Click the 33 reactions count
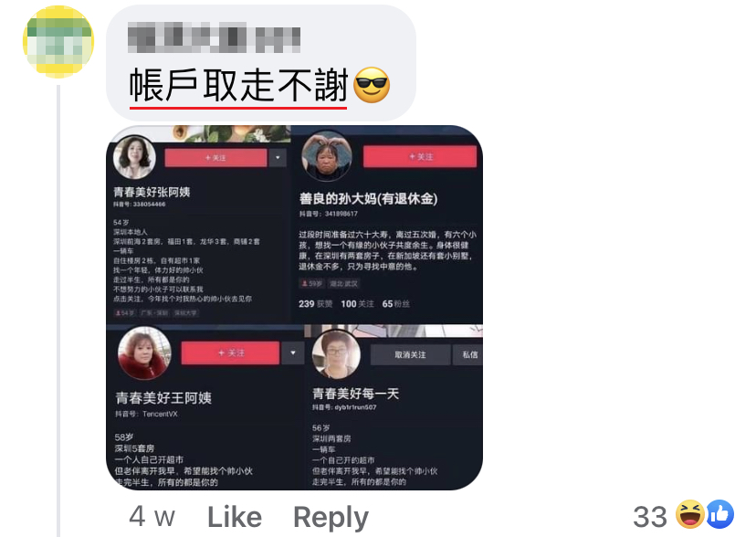Screen dimensions: 756x537 pyautogui.click(x=650, y=516)
